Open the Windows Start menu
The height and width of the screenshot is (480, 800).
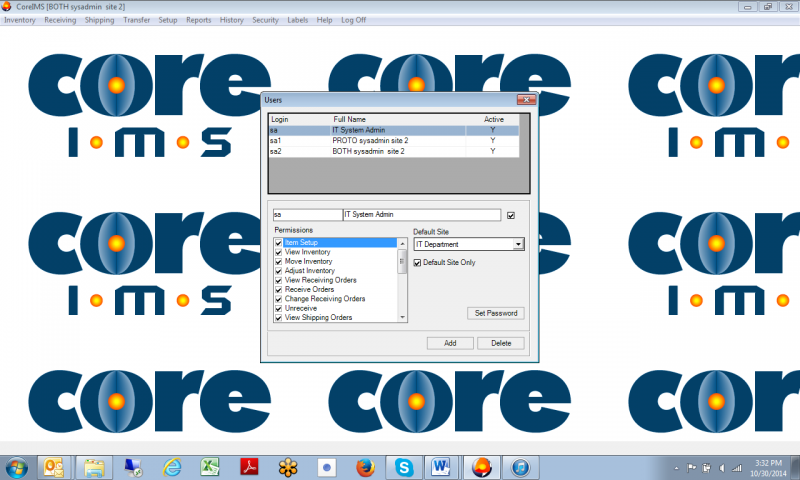pos(17,467)
